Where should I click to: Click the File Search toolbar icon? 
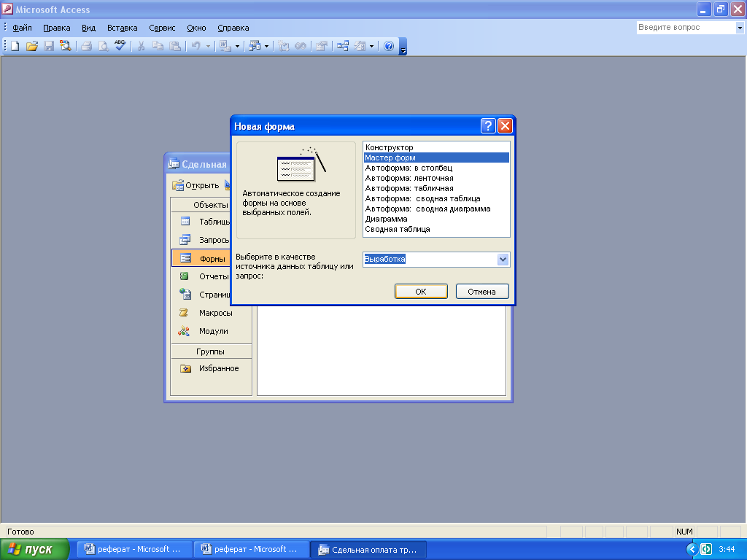pos(65,46)
